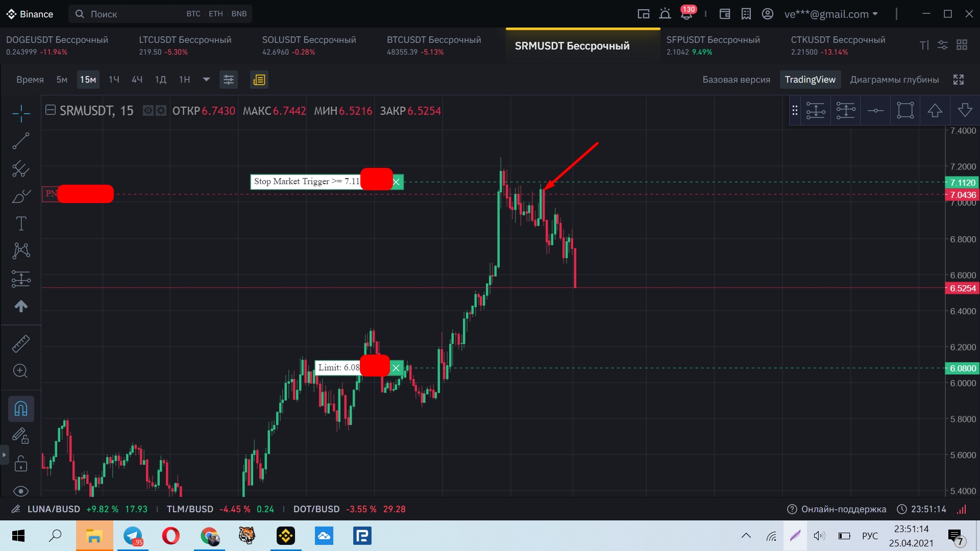Open BTCUSDT Бессрочный tab
Screen dimensions: 980x551
(x=434, y=45)
